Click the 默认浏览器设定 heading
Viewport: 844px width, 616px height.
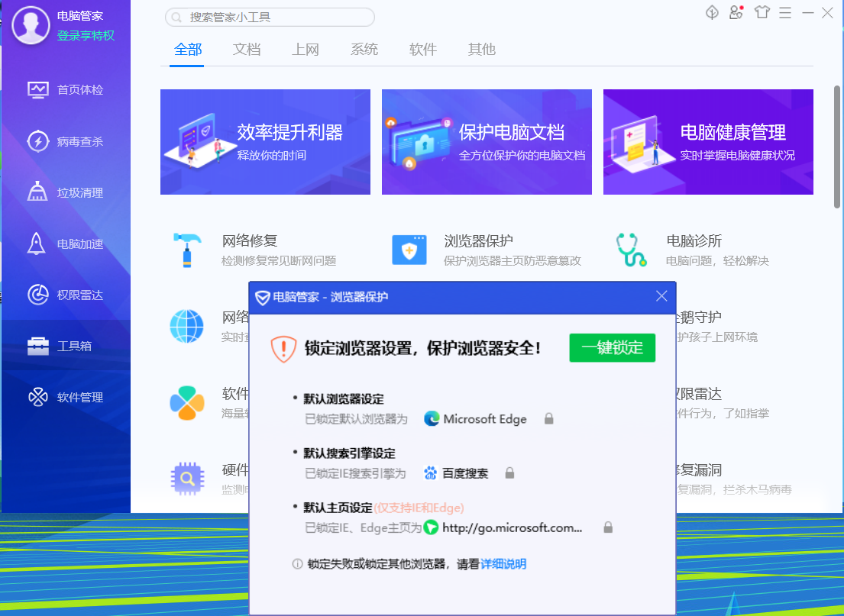[x=344, y=399]
